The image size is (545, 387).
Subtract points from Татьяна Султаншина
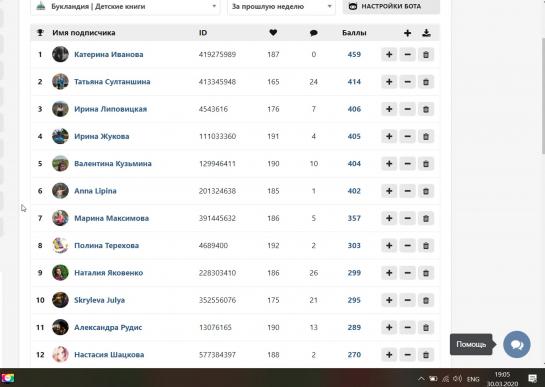coord(407,82)
